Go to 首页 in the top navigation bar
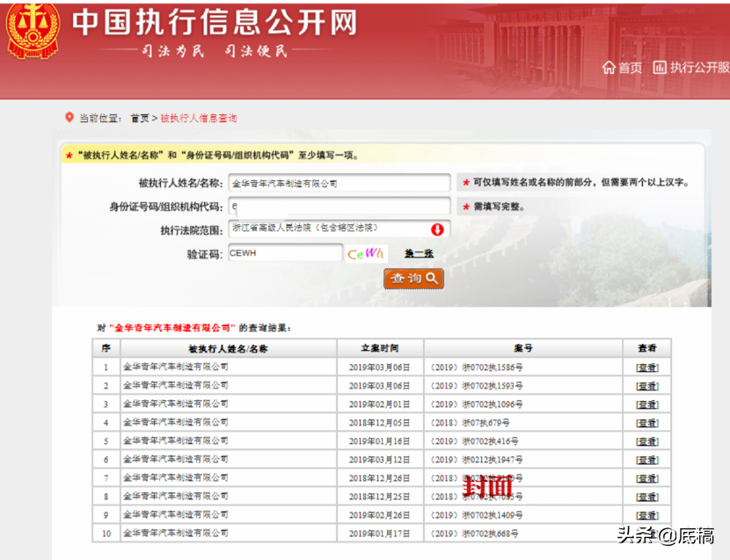 tap(630, 68)
